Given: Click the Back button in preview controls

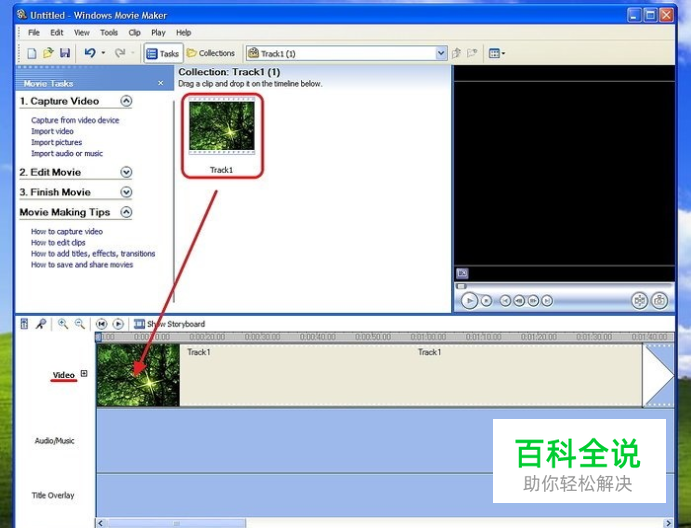Looking at the screenshot, I should [x=505, y=301].
